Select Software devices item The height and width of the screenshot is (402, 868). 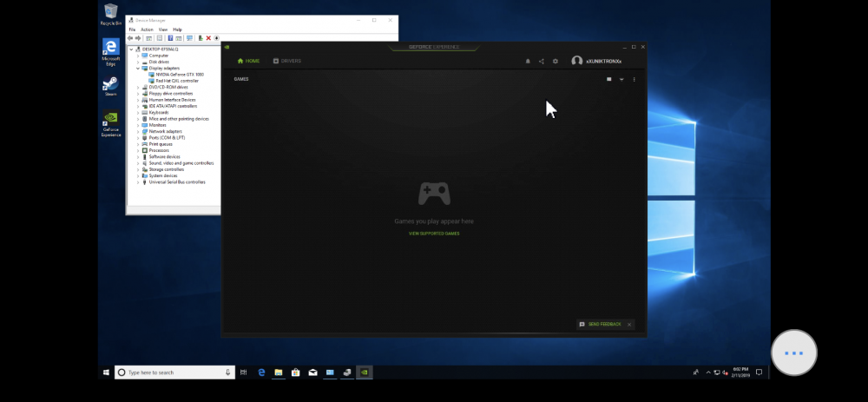164,156
